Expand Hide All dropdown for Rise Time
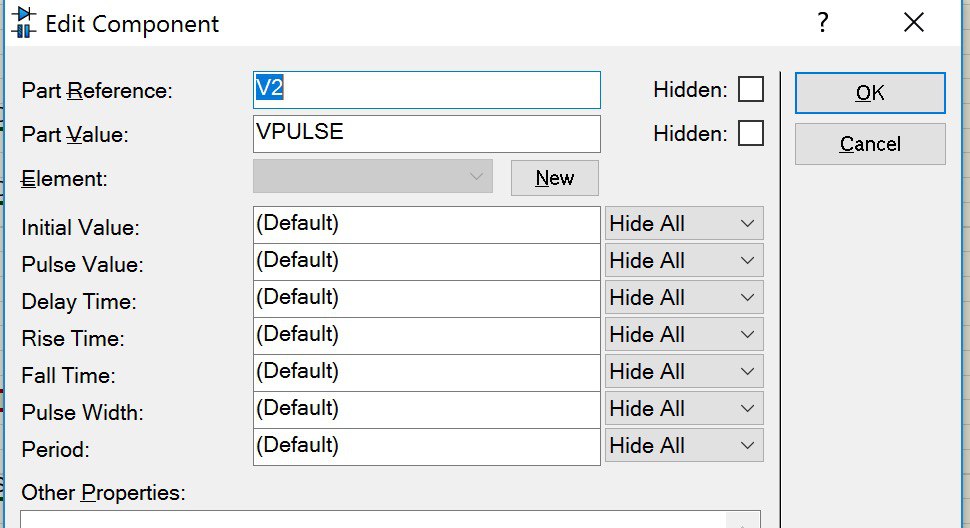 coord(684,335)
